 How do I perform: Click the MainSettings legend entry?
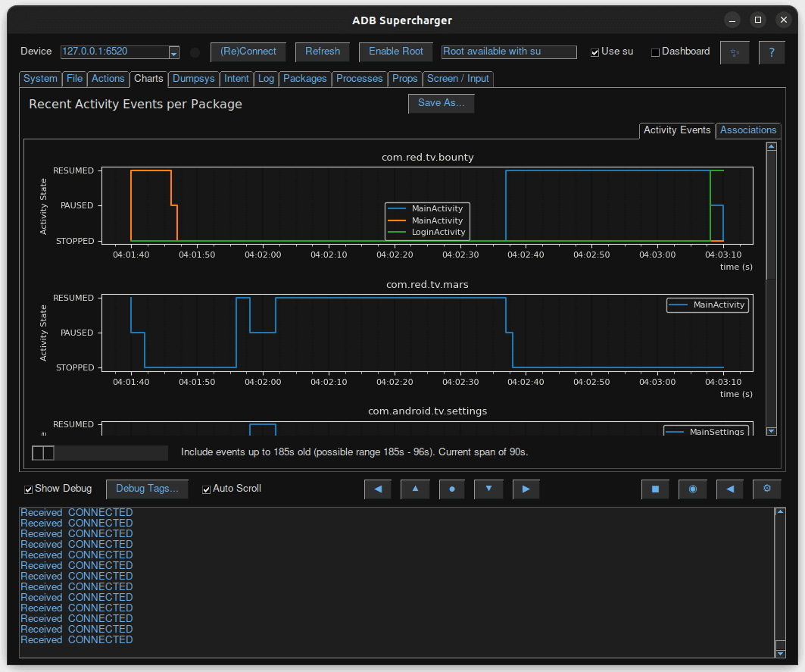pos(706,432)
